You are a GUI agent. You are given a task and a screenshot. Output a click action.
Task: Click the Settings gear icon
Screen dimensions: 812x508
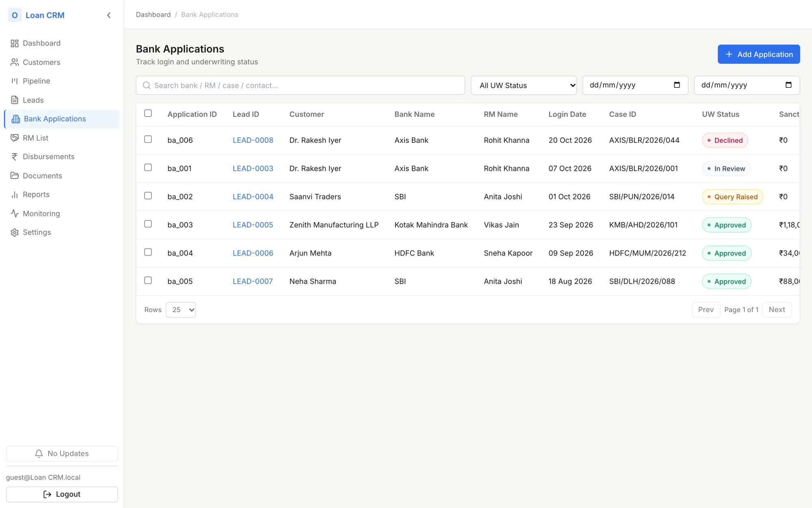tap(15, 232)
